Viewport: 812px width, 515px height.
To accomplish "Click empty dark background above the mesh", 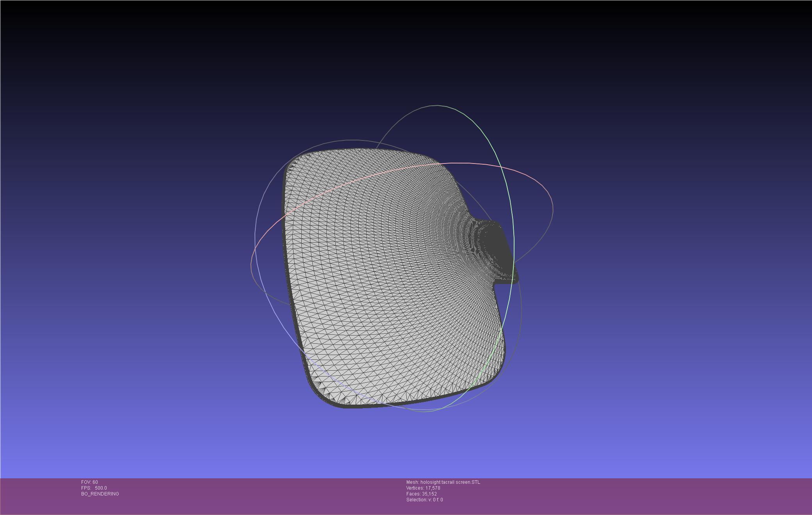I will click(390, 59).
